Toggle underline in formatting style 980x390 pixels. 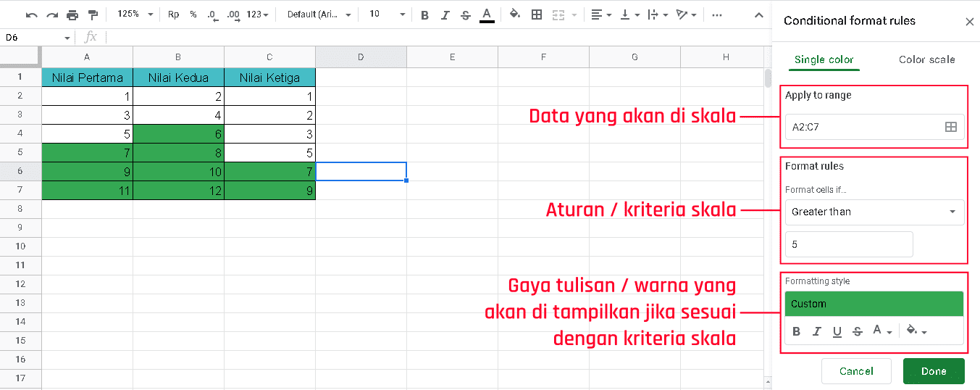837,331
